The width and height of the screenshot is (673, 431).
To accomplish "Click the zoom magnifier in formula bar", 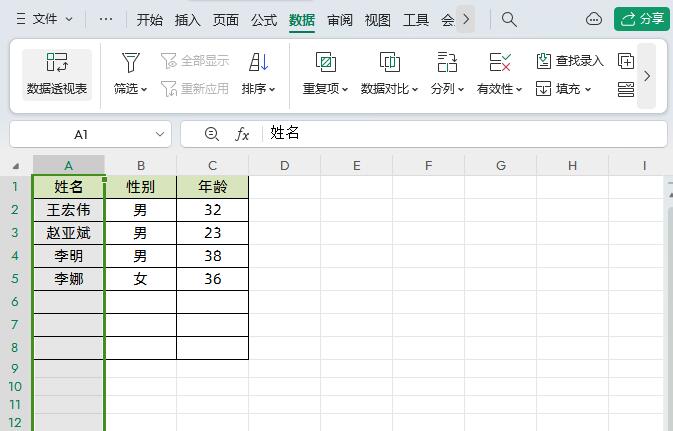I will click(212, 134).
